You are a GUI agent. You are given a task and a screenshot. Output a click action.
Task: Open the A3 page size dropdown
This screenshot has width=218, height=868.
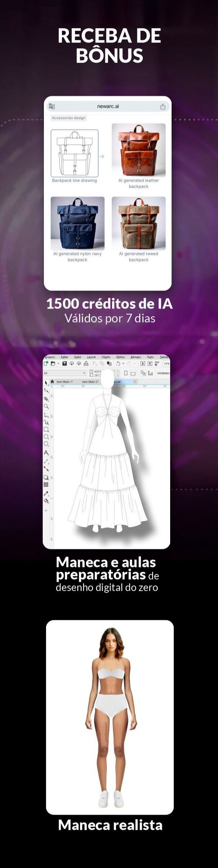point(65,373)
